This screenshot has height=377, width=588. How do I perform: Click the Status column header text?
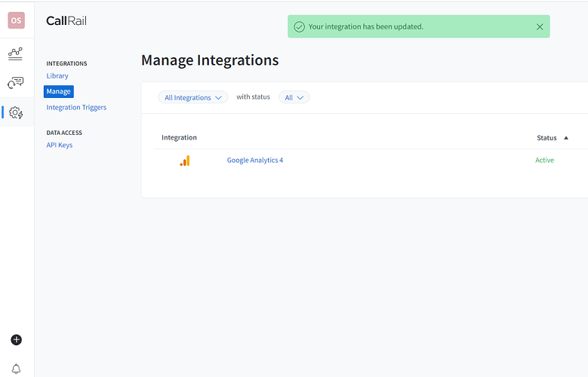[x=546, y=138]
